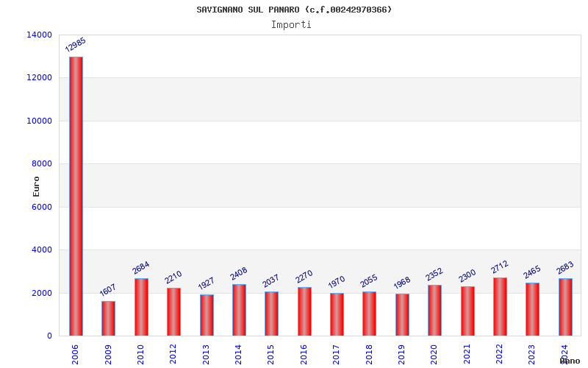Click the x-axis year label 2017
The width and height of the screenshot is (588, 368).
click(337, 355)
